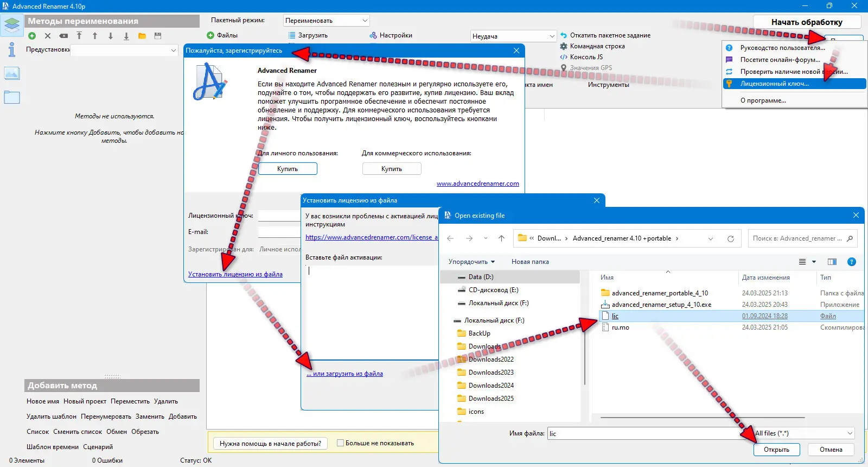Click Купить for commercial use
868x467 pixels.
(x=392, y=169)
